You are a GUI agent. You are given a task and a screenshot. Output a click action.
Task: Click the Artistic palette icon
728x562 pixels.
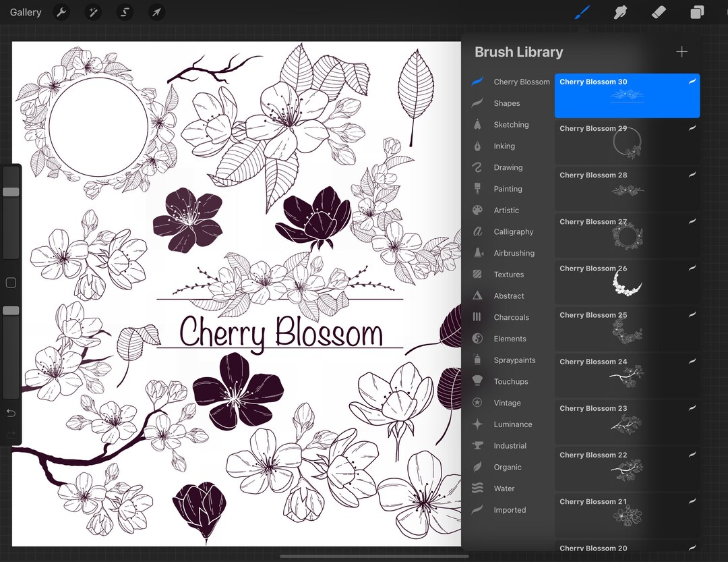(477, 210)
